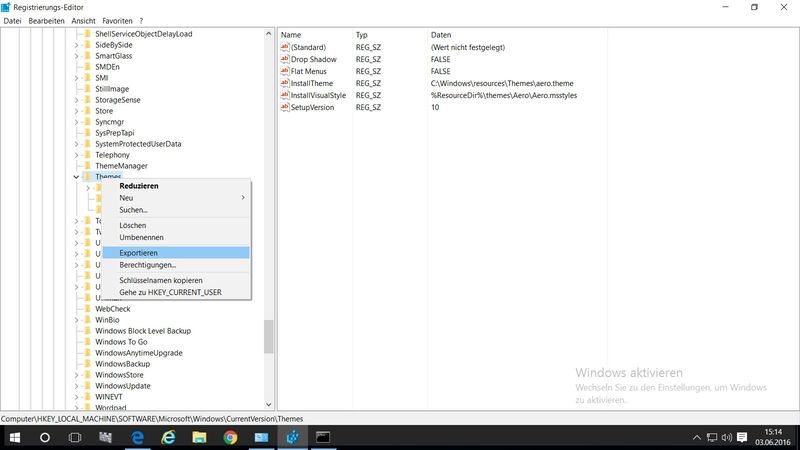Click the Telephony folder icon
The width and height of the screenshot is (800, 450).
(x=87, y=155)
